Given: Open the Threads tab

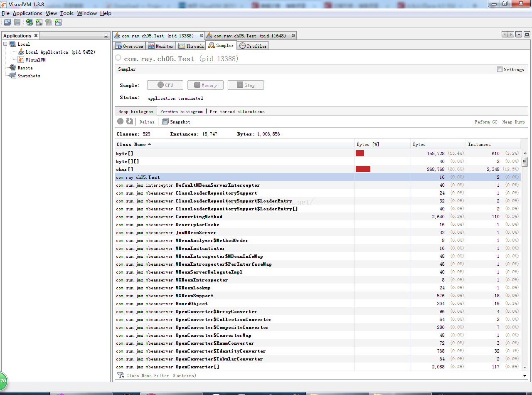Looking at the screenshot, I should (191, 46).
